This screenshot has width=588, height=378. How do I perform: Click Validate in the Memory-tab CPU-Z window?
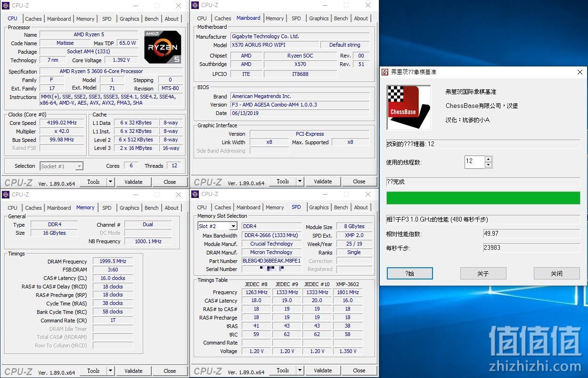(x=133, y=371)
